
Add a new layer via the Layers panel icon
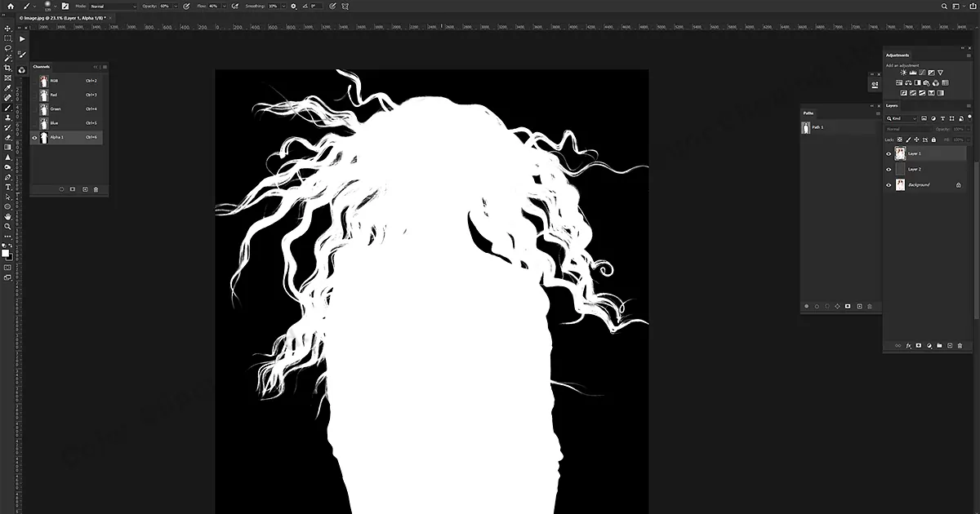[x=950, y=345]
